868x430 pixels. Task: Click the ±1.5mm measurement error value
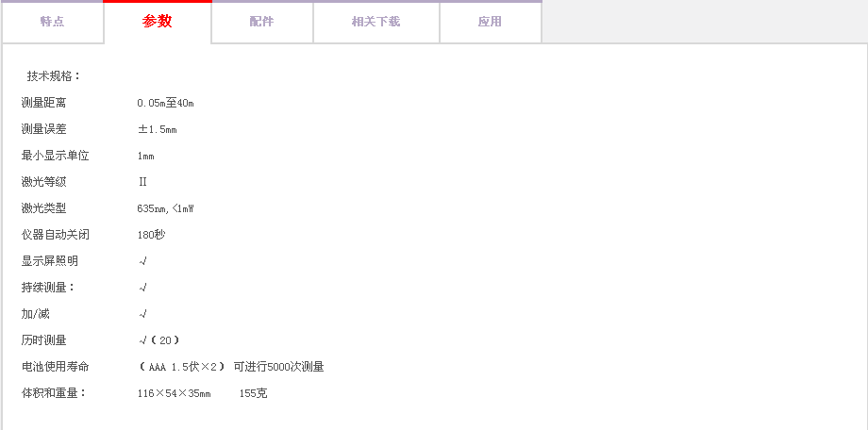pyautogui.click(x=157, y=129)
